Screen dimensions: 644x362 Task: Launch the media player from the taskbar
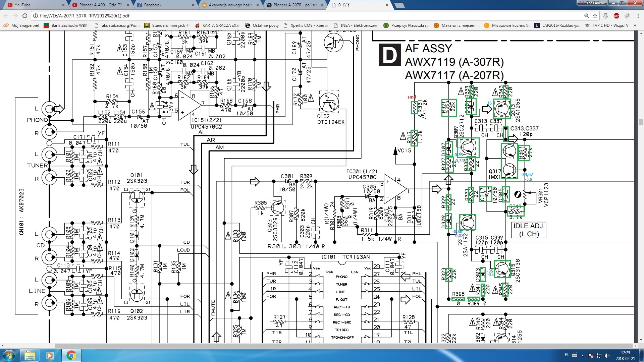pos(50,355)
